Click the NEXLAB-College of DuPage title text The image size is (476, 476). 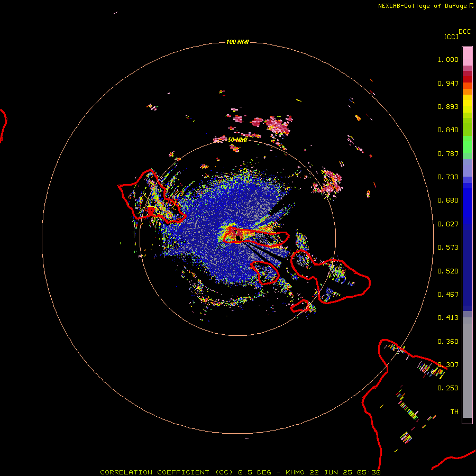(x=422, y=6)
